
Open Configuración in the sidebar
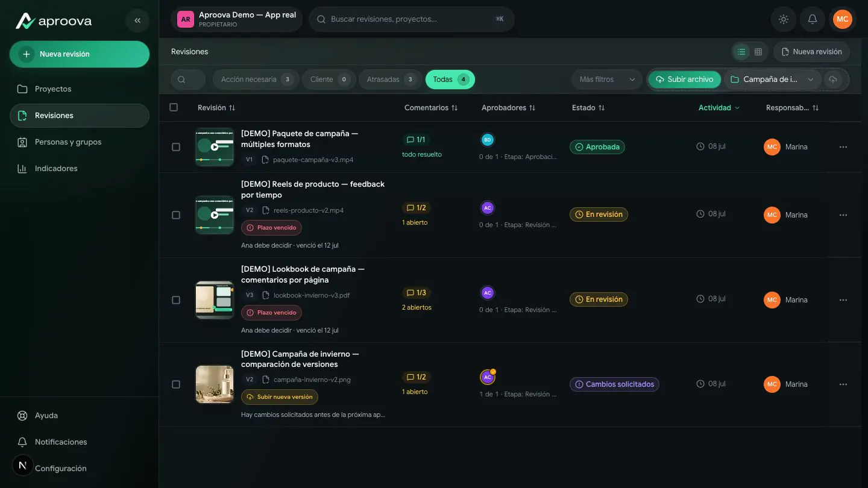80,469
